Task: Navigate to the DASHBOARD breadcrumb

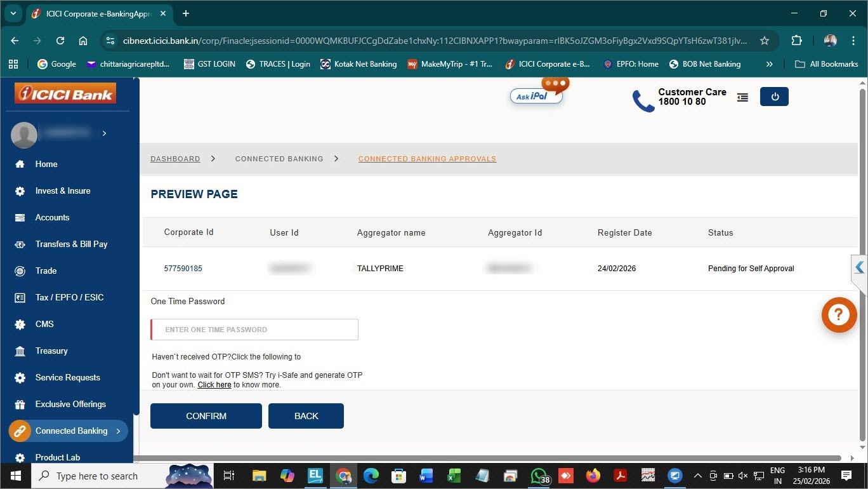Action: 175,159
